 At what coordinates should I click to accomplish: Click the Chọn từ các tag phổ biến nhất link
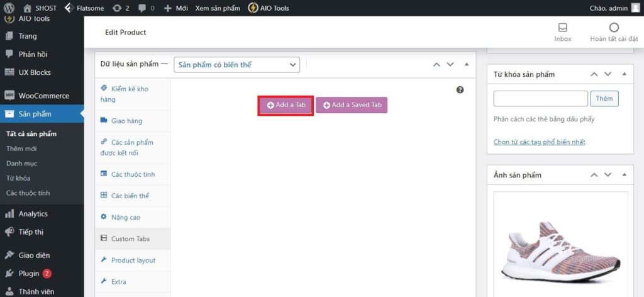pos(539,142)
